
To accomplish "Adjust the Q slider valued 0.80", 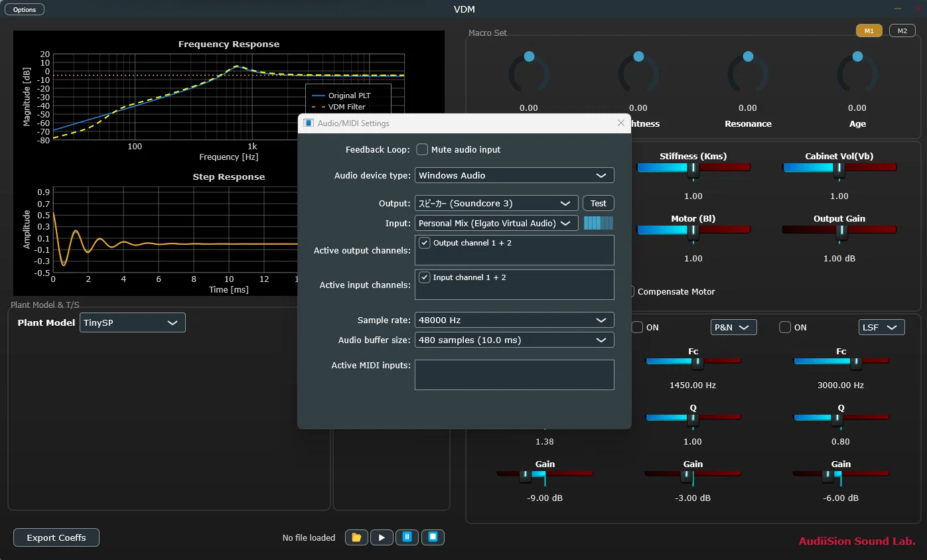I will [x=841, y=418].
